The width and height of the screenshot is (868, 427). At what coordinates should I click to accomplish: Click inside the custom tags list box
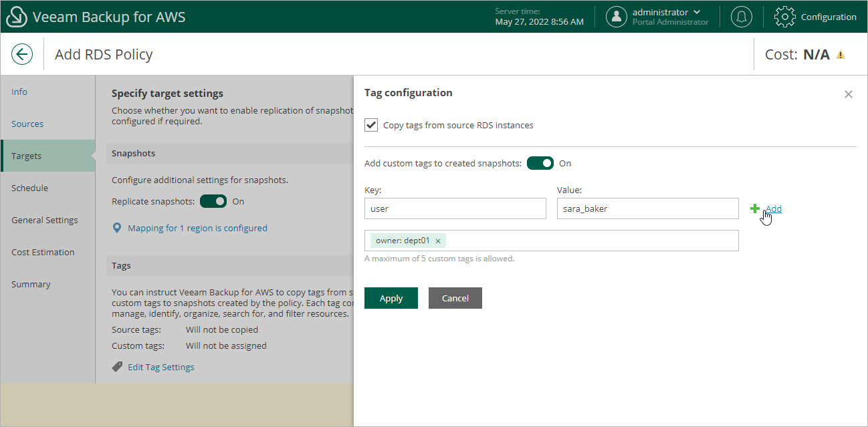coord(552,241)
